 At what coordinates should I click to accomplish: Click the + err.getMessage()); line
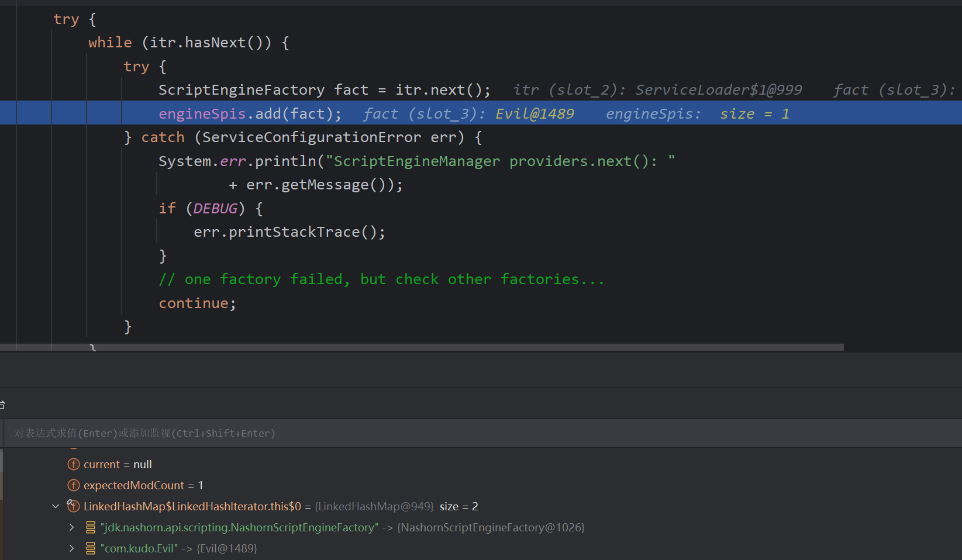(316, 185)
